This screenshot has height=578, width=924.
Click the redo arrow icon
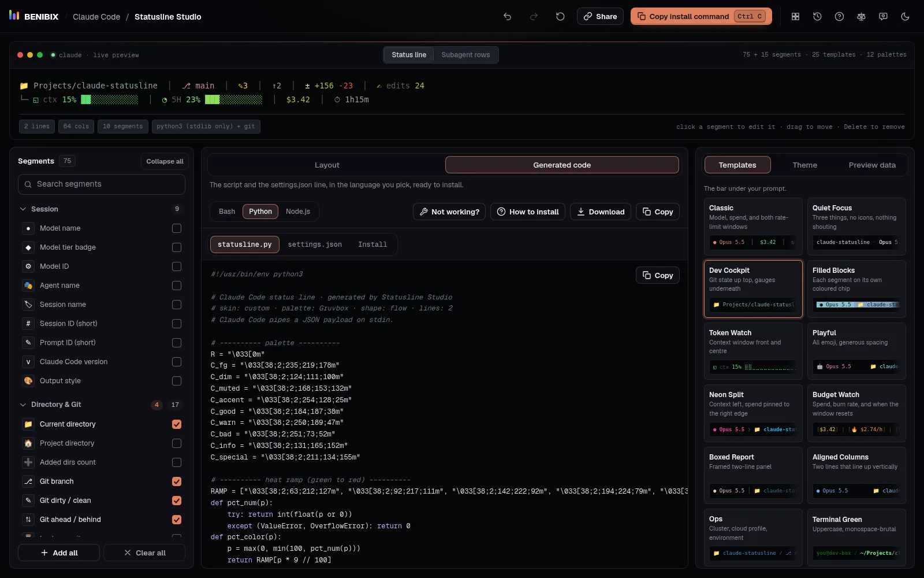point(534,17)
